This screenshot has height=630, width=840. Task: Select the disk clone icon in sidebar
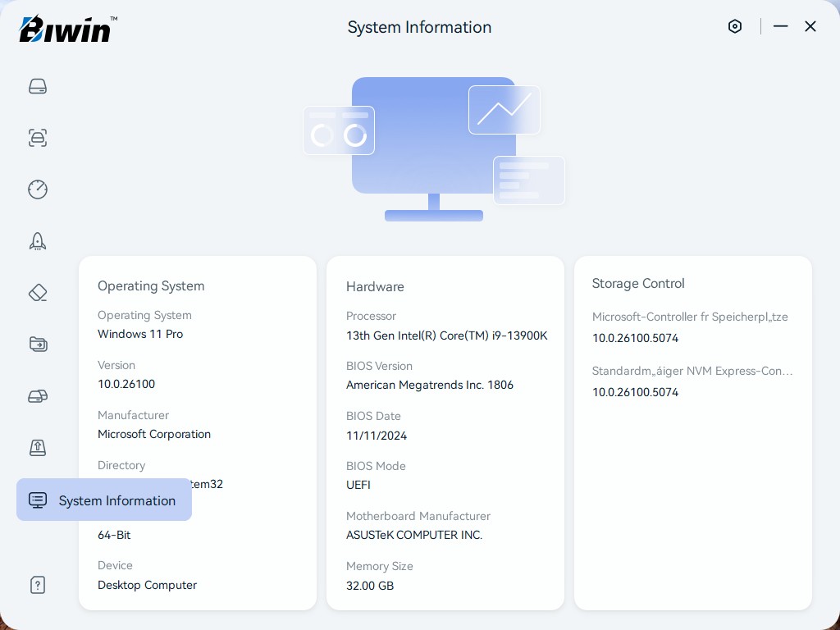click(x=38, y=396)
